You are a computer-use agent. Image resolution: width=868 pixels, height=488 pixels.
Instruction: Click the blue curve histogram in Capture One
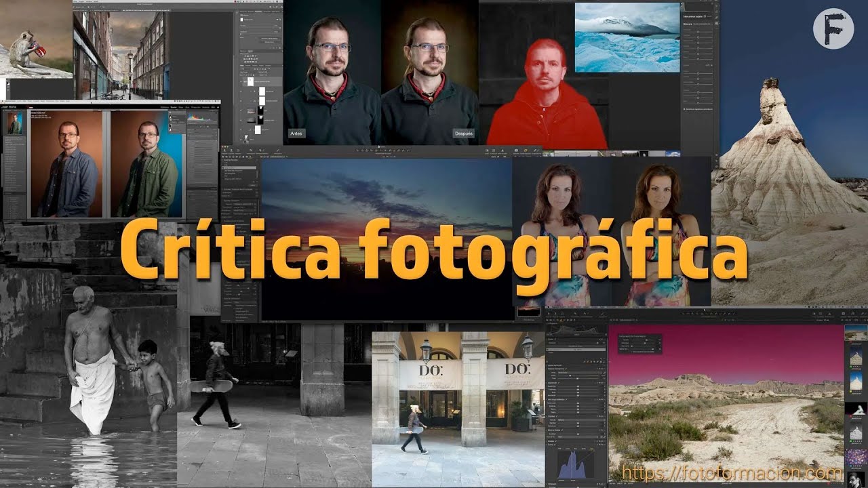[576, 464]
